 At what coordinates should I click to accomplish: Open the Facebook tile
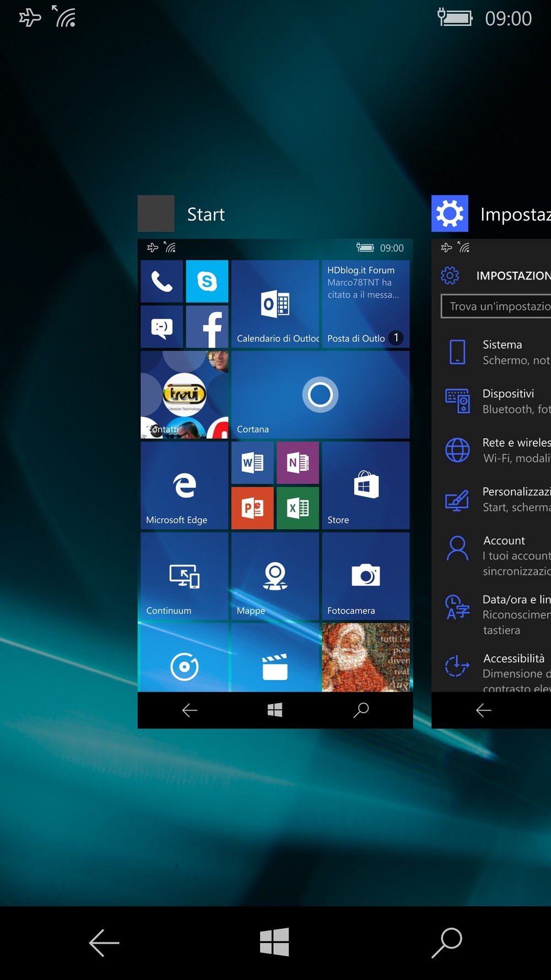pos(207,327)
